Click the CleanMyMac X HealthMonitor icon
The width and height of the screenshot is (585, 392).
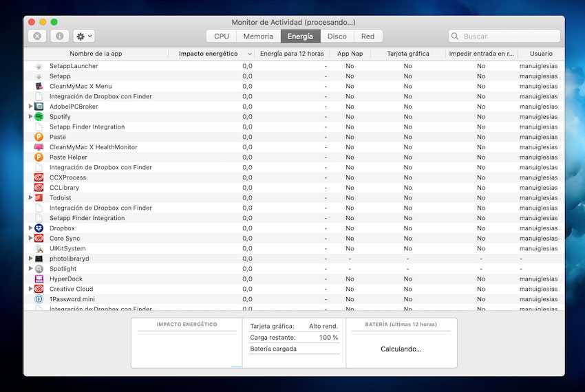(x=39, y=147)
